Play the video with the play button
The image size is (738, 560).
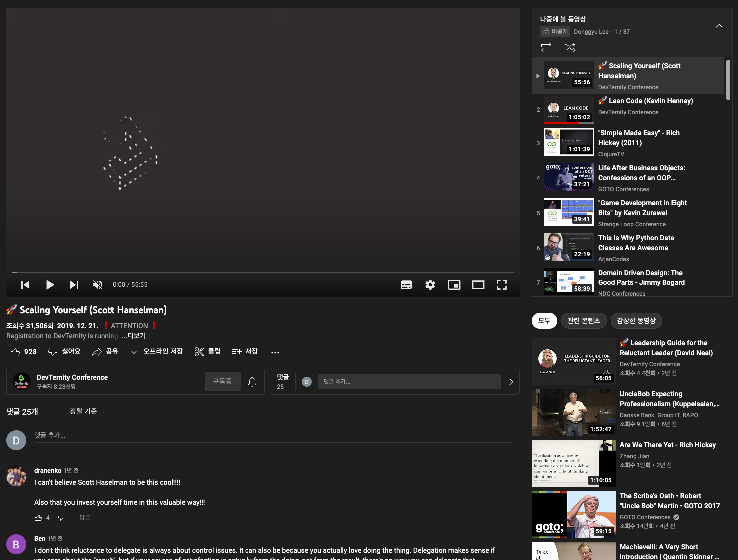pyautogui.click(x=50, y=285)
